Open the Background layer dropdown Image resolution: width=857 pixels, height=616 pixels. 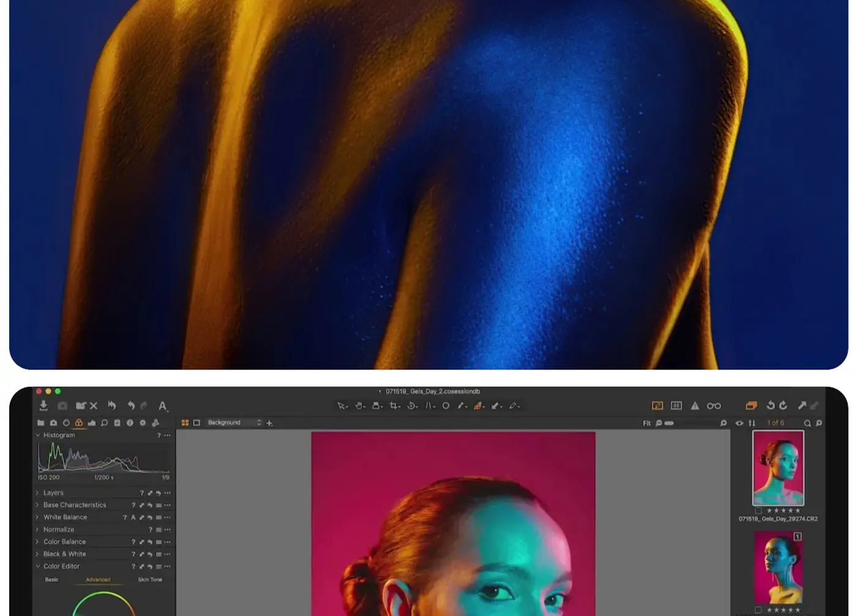(234, 423)
